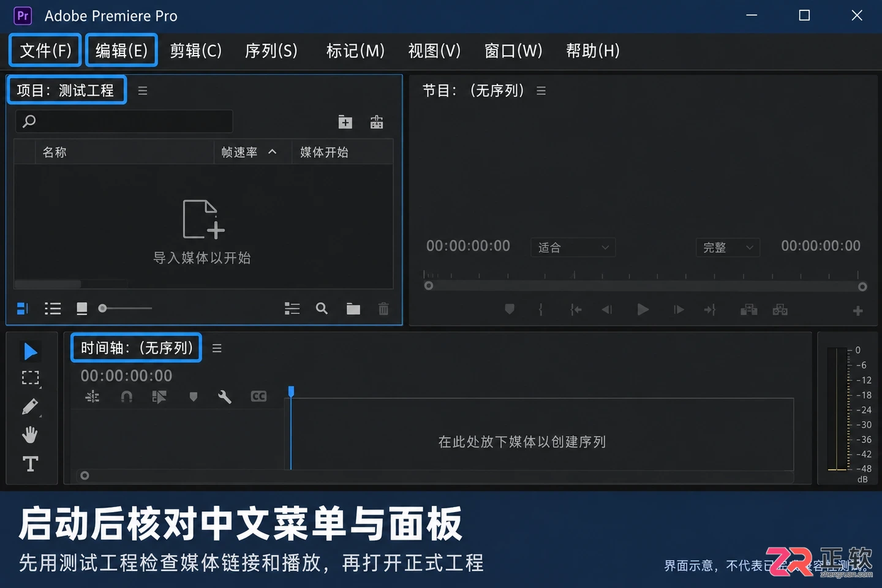This screenshot has height=588, width=882.
Task: Open the 适合 zoom level dropdown
Action: click(x=573, y=247)
